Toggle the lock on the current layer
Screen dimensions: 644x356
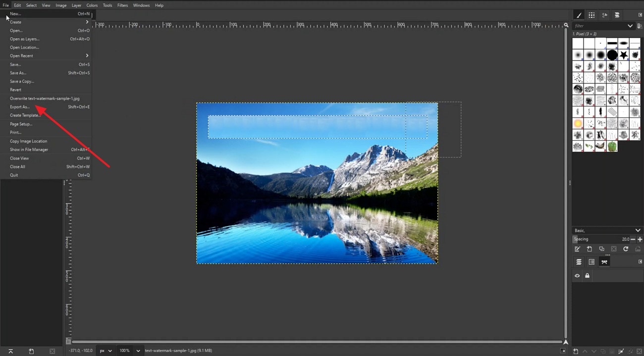[587, 276]
